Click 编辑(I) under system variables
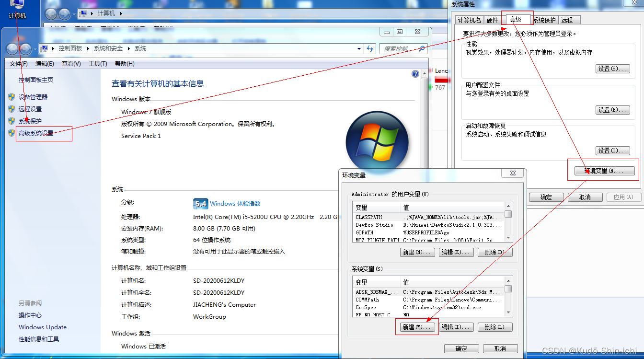The width and height of the screenshot is (644, 359). (457, 327)
